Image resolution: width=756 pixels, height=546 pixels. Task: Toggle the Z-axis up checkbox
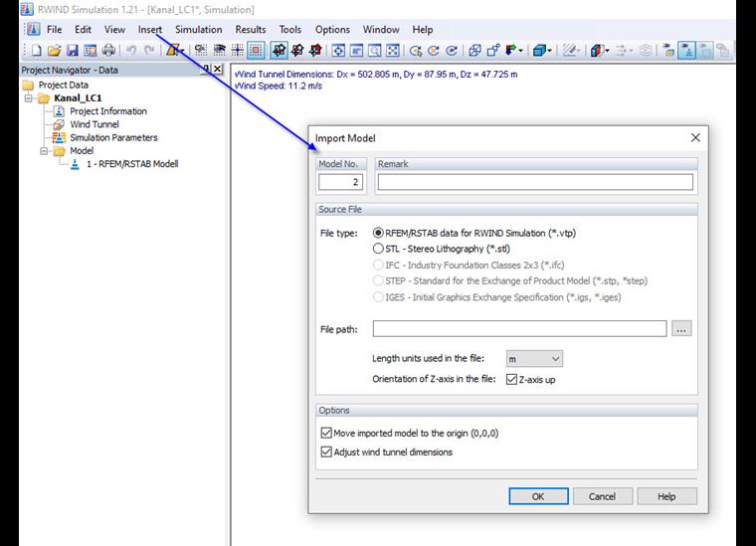point(511,379)
